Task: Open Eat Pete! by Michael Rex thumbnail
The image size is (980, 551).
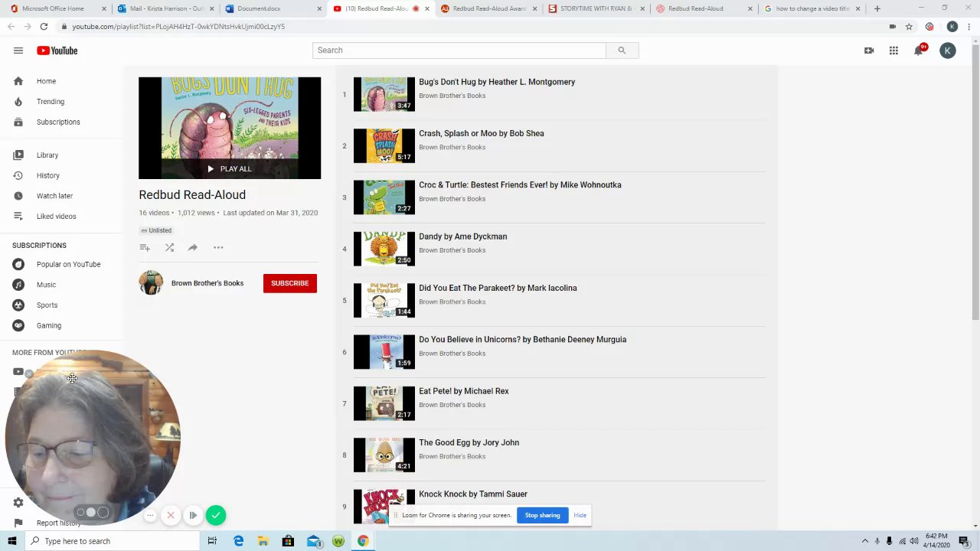Action: point(384,403)
